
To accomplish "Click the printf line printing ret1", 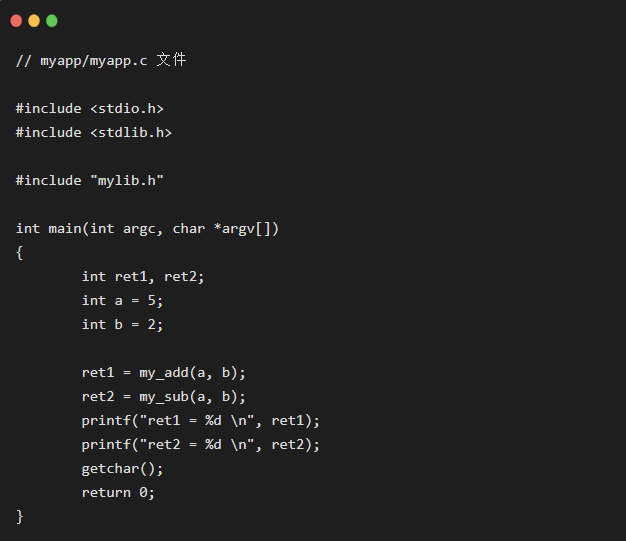I will pos(201,421).
